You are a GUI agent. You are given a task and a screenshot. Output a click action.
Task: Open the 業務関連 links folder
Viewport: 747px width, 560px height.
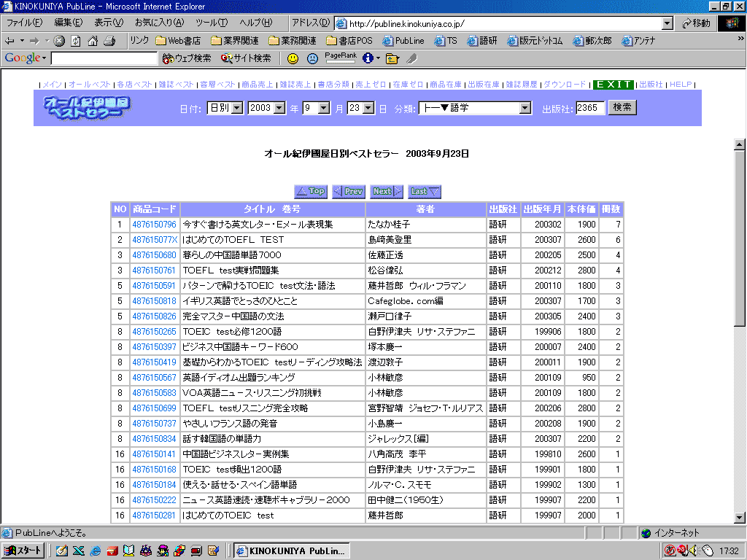[x=293, y=41]
